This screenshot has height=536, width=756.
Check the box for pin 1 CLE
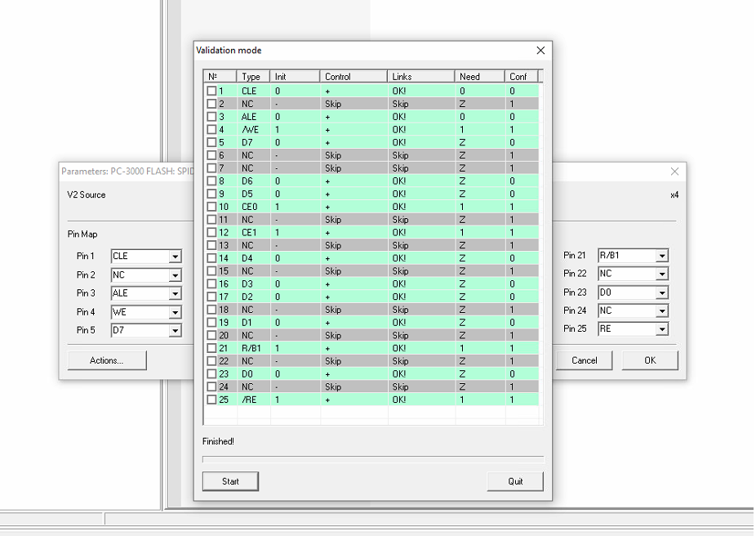tap(211, 91)
